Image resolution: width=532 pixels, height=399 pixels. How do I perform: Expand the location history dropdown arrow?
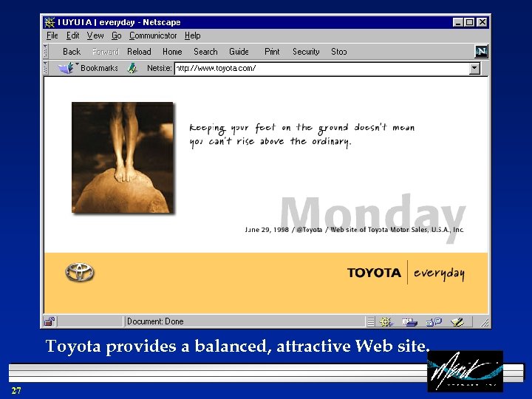click(474, 69)
